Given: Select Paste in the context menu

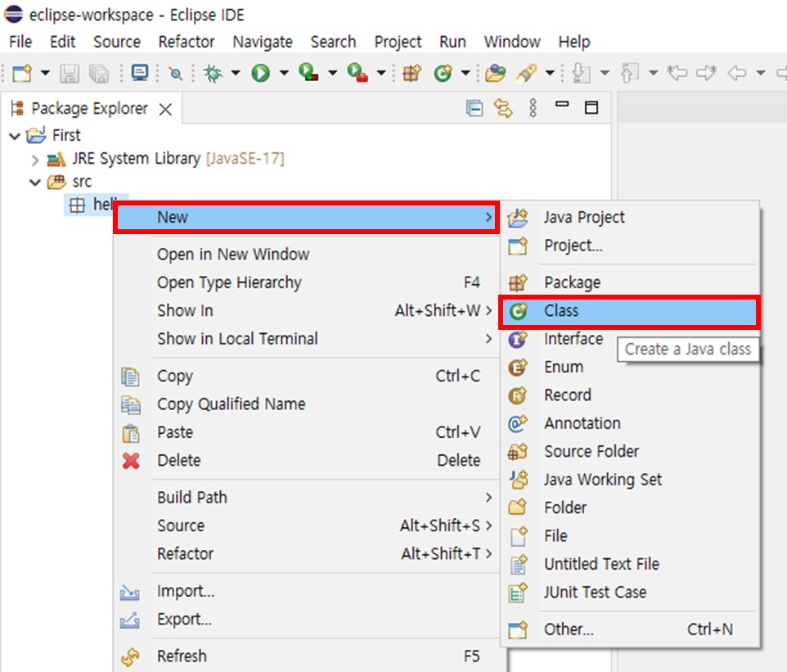Looking at the screenshot, I should tap(306, 432).
